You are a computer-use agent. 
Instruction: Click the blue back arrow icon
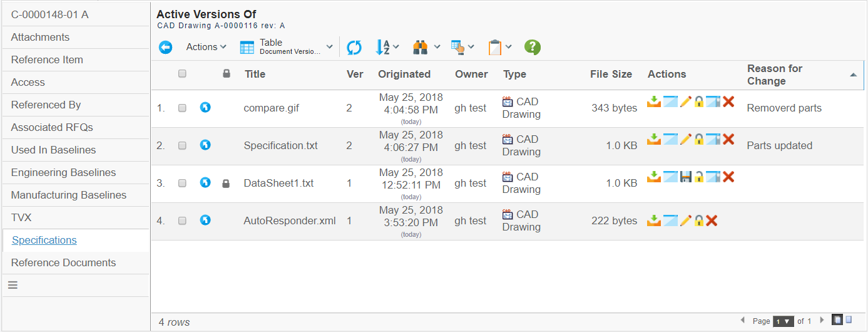point(165,48)
